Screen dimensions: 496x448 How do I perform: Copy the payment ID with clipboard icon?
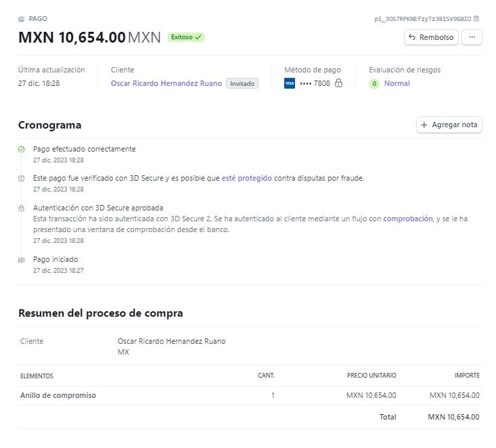click(476, 19)
